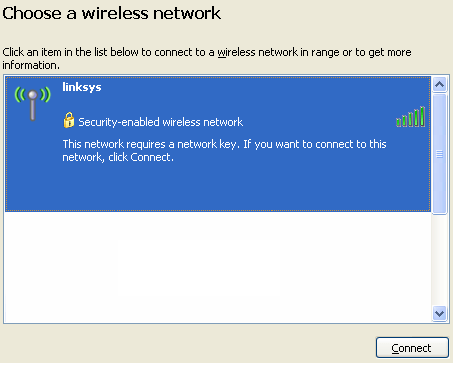The width and height of the screenshot is (455, 365).
Task: Click the Security-enabled wireless network label
Action: (160, 122)
